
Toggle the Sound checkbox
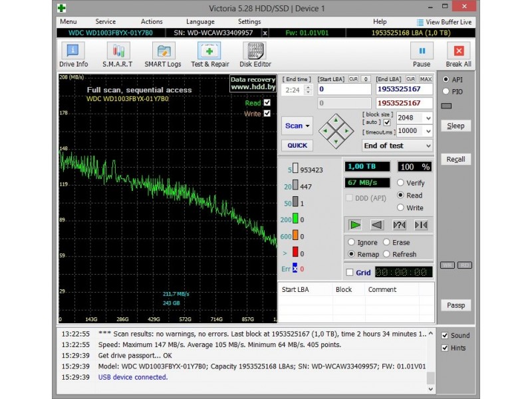[x=445, y=336]
